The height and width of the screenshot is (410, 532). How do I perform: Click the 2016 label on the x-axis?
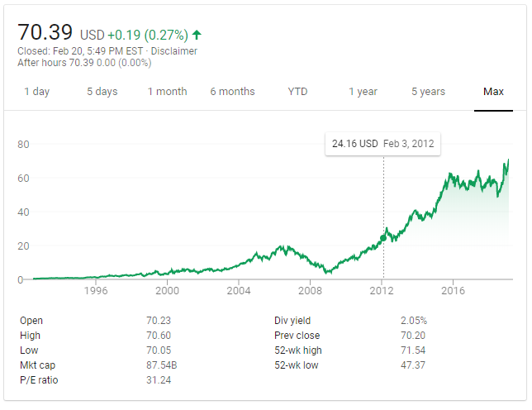click(x=452, y=291)
